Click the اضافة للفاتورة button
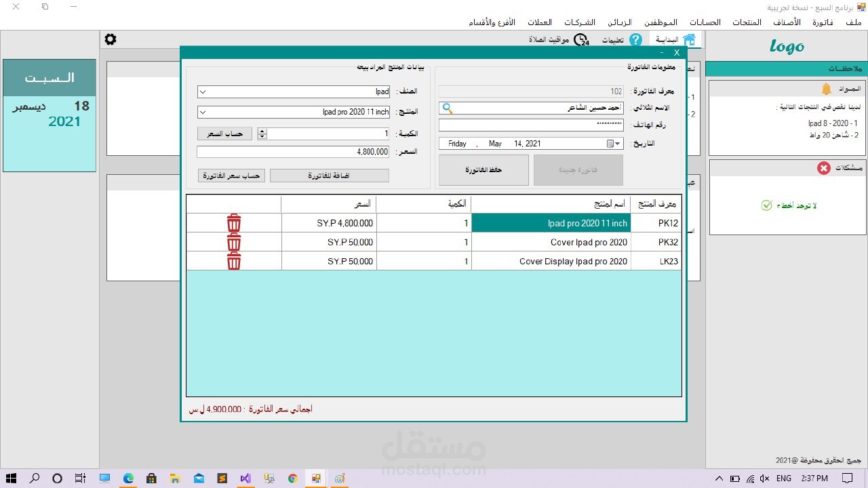Viewport: 868px width, 488px height. click(329, 176)
